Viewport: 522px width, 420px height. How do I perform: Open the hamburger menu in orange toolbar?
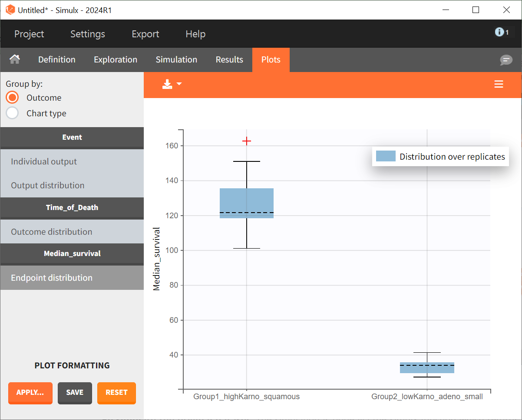[x=499, y=84]
